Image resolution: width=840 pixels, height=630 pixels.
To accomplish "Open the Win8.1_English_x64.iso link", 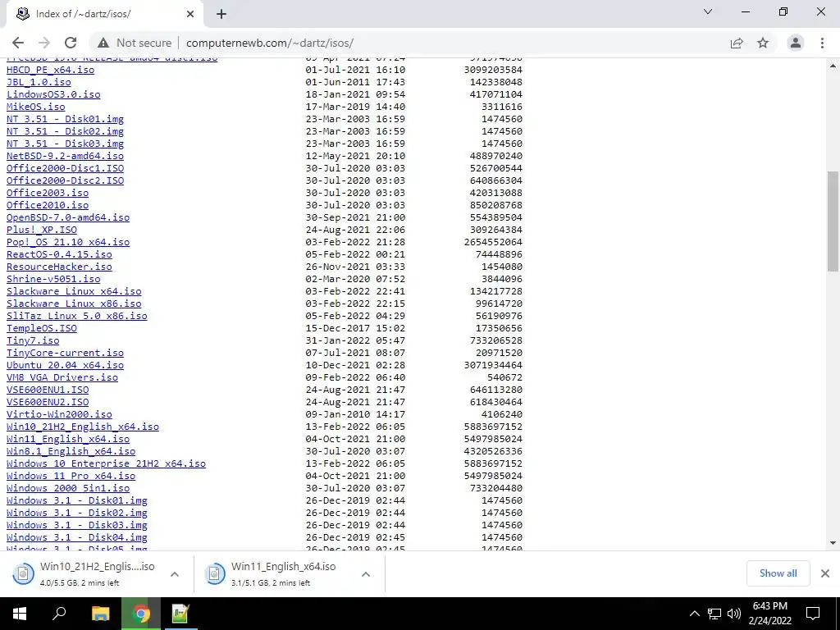I will [71, 452].
